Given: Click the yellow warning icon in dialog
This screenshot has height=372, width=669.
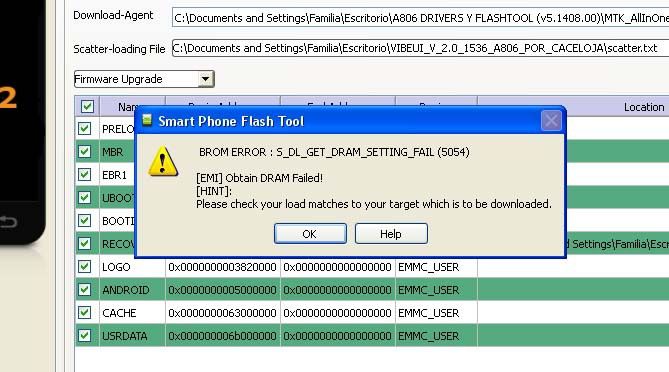Looking at the screenshot, I should click(x=163, y=161).
